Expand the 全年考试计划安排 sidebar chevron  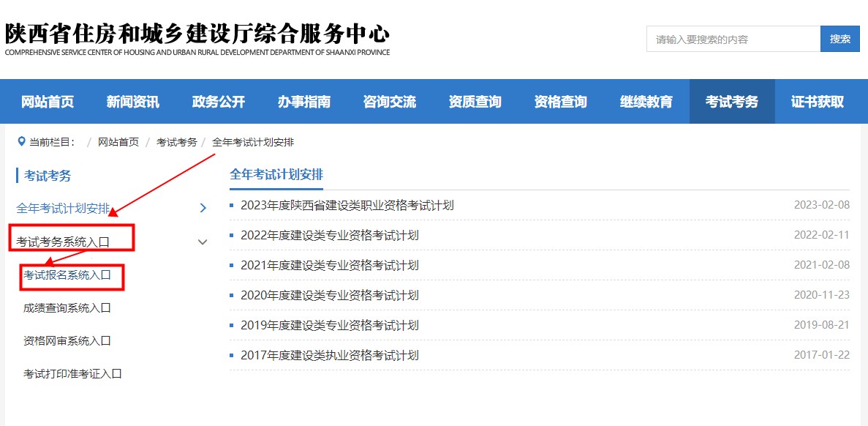[203, 208]
